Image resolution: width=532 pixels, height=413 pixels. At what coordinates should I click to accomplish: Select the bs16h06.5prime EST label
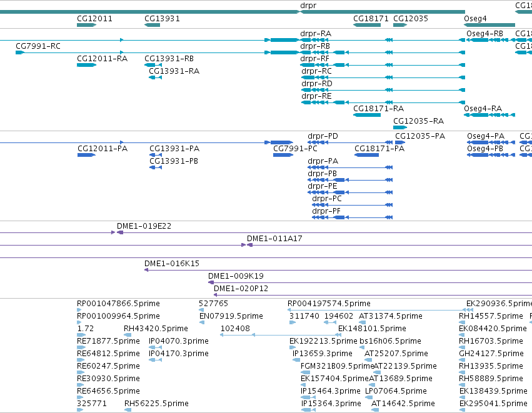pos(390,341)
